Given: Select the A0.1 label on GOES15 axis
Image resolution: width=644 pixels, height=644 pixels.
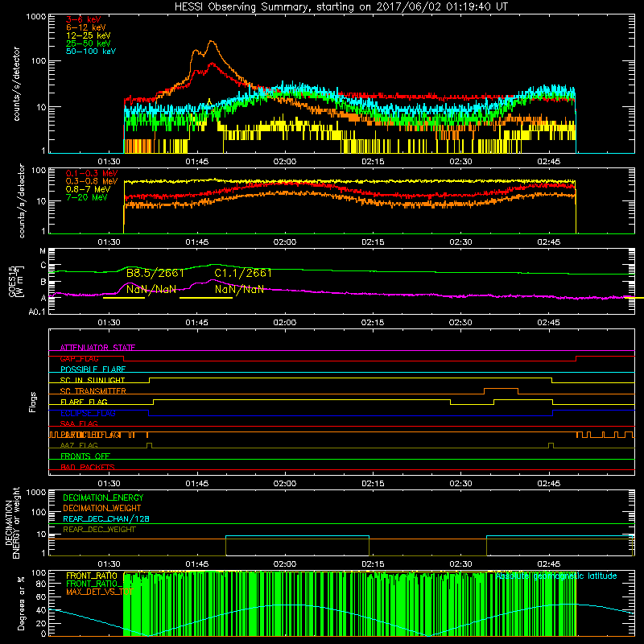Looking at the screenshot, I should (x=37, y=312).
